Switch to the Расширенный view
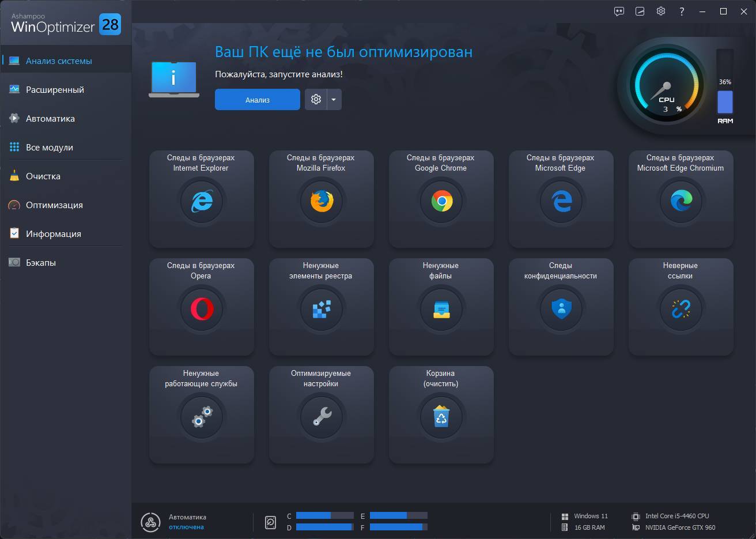Viewport: 756px width, 539px height. (x=66, y=89)
